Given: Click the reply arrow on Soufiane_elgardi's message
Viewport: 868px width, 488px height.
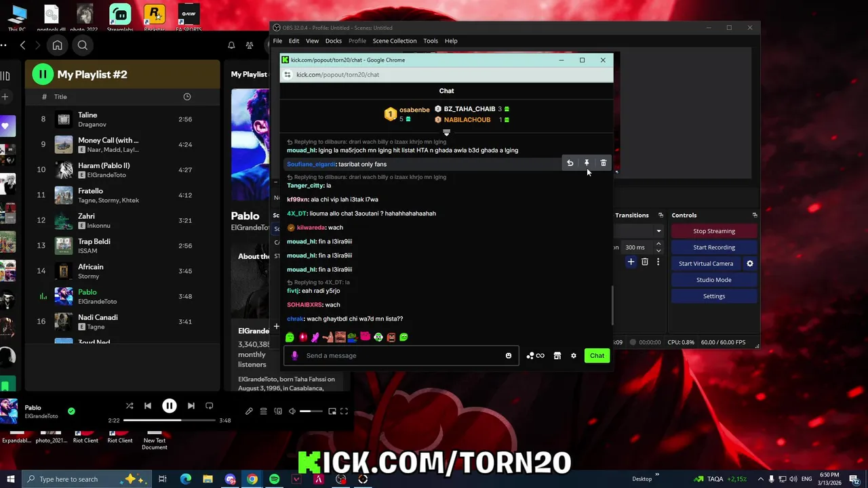Looking at the screenshot, I should click(x=570, y=163).
